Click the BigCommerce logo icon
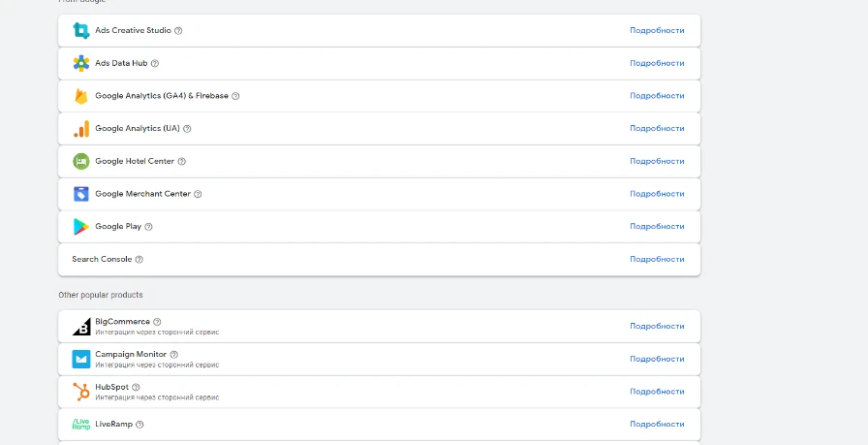The image size is (868, 445). coord(80,327)
